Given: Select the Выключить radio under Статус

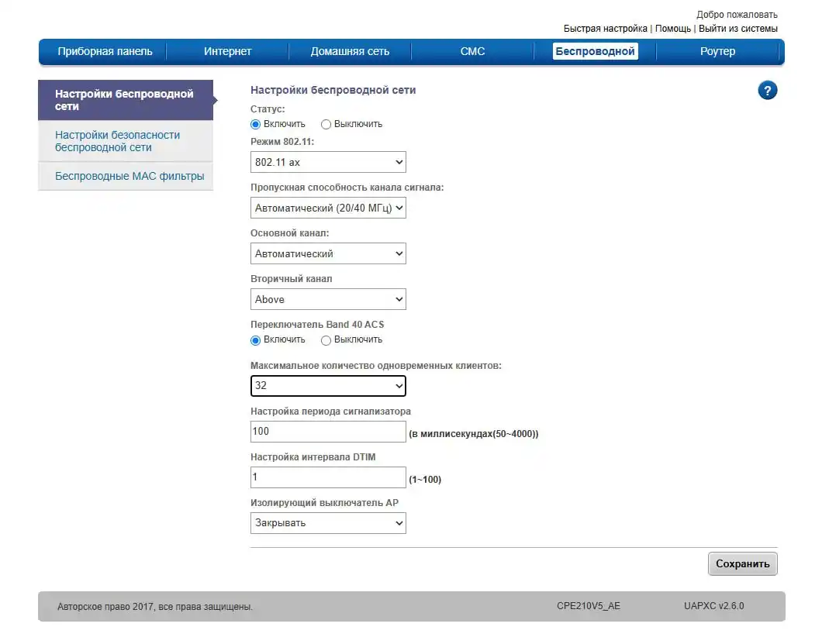Looking at the screenshot, I should coord(326,124).
